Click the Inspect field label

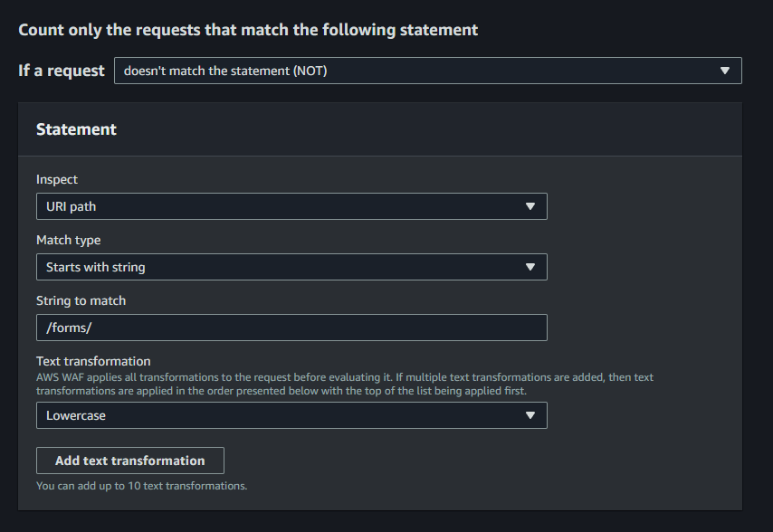[57, 179]
